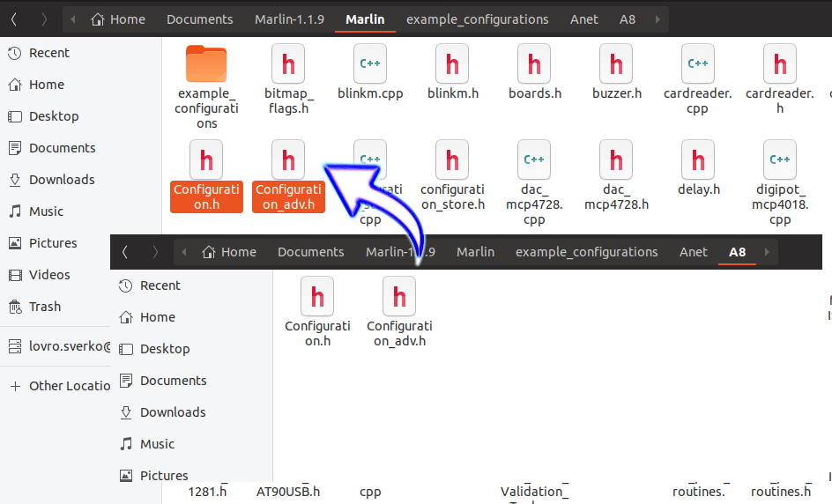
Task: Open Anet in A8 window path bar
Action: pyautogui.click(x=693, y=252)
